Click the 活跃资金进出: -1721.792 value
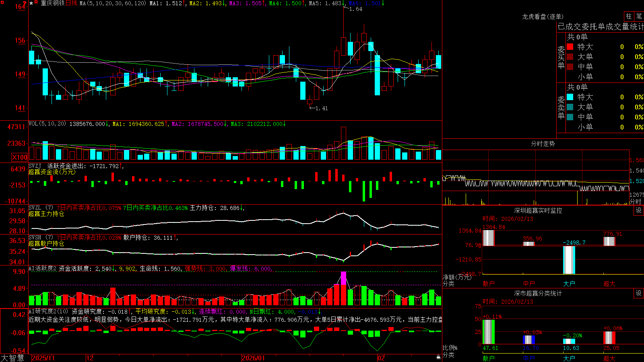The height and width of the screenshot is (362, 644). 83,166
